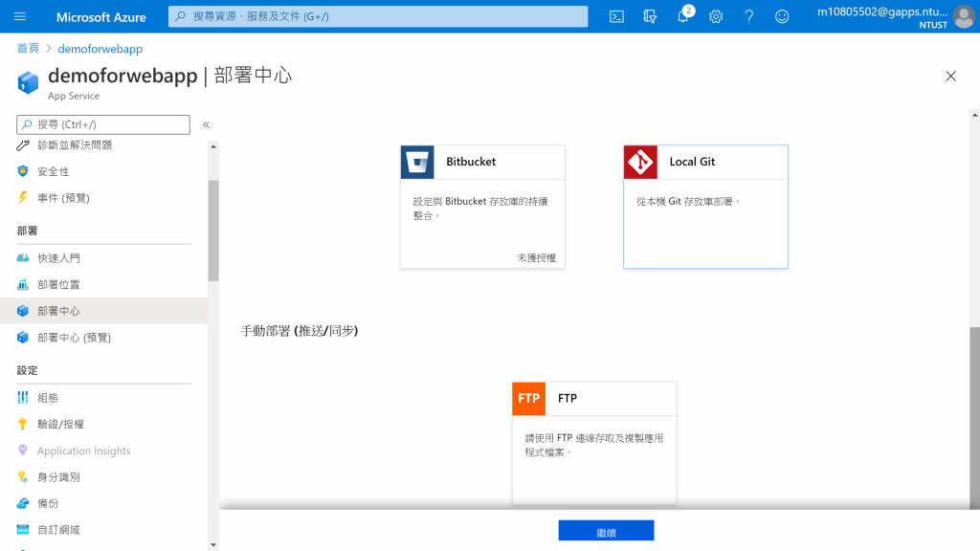This screenshot has width=980, height=551.
Task: Close the 部署中心 blade
Action: (950, 77)
